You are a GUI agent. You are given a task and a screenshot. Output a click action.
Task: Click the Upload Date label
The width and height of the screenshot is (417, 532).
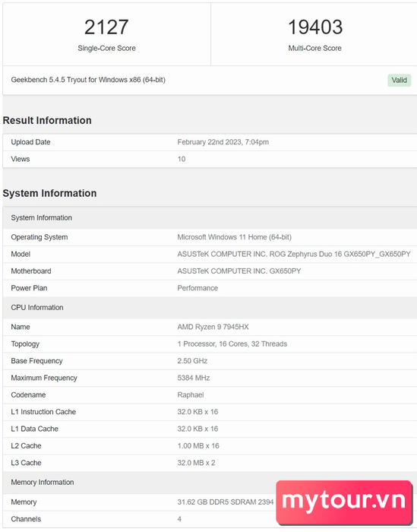click(x=30, y=142)
